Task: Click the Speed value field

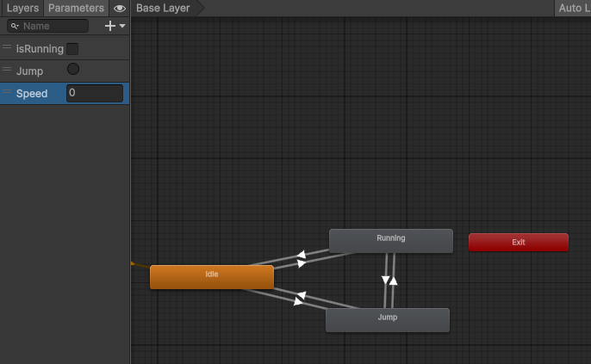Action: tap(95, 93)
